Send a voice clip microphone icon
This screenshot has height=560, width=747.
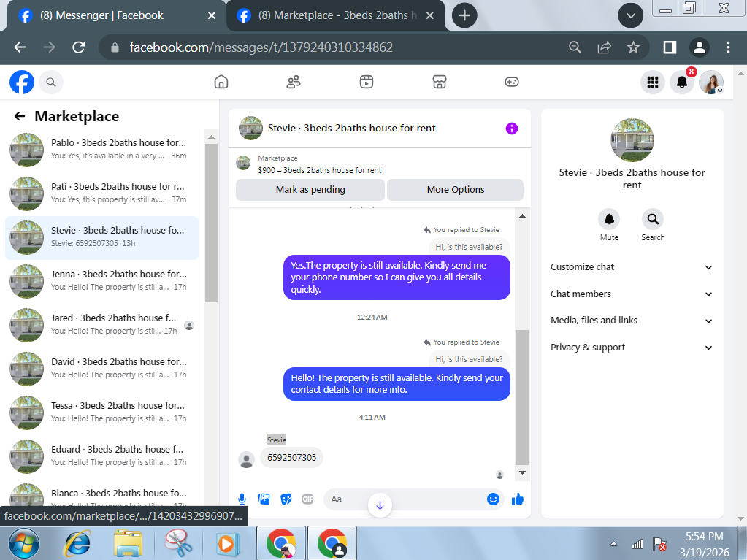tap(242, 499)
